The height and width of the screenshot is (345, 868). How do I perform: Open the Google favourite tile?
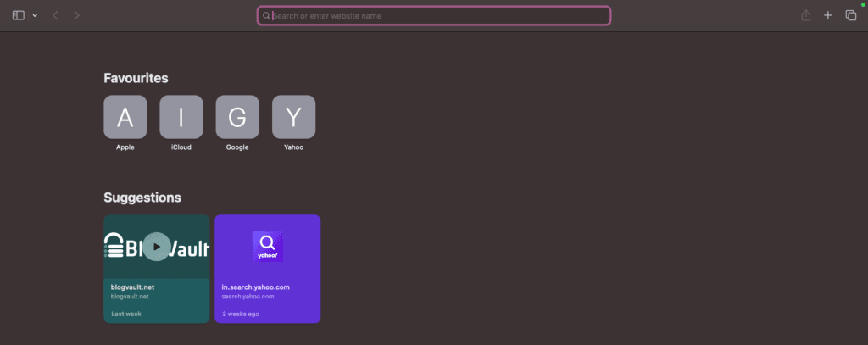[x=237, y=117]
